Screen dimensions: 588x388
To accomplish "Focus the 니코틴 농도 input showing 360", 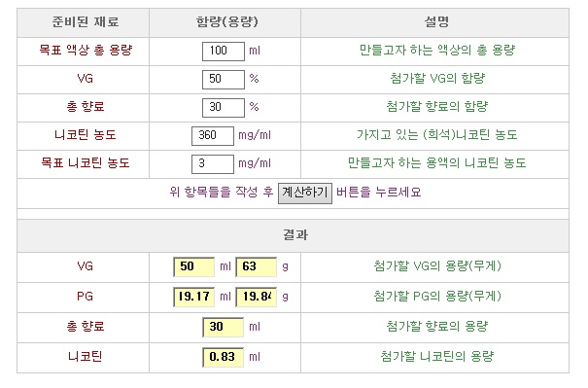I will [213, 135].
